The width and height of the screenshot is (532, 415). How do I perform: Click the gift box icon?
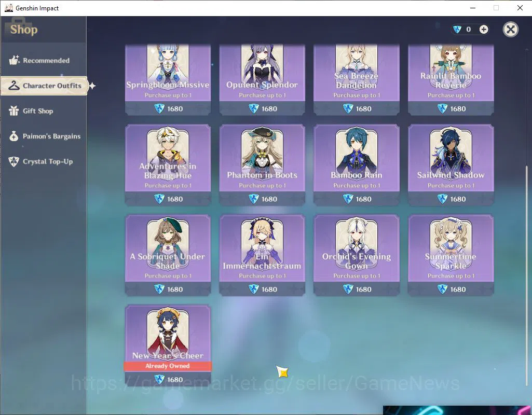pyautogui.click(x=14, y=111)
